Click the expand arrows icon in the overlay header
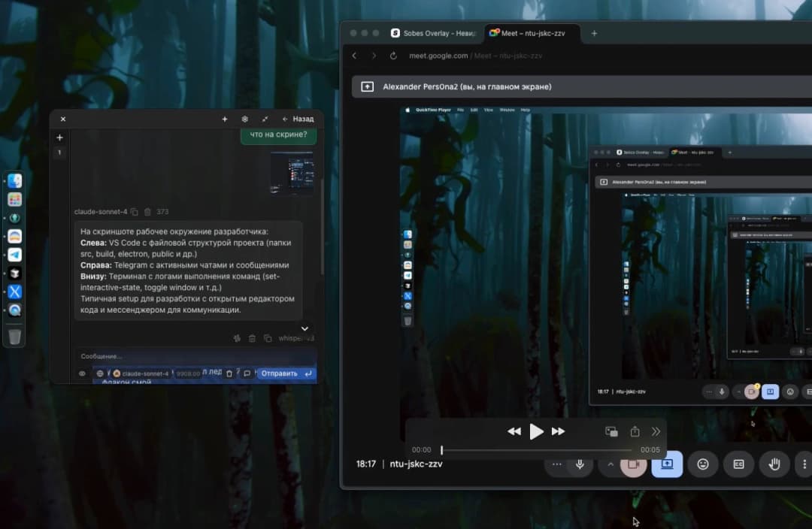812x529 pixels. [x=265, y=119]
